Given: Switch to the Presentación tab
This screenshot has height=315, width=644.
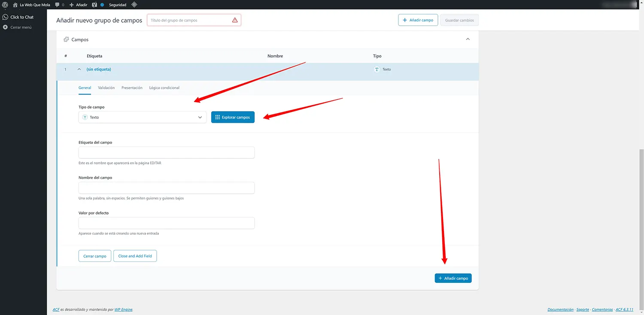Looking at the screenshot, I should [x=132, y=88].
